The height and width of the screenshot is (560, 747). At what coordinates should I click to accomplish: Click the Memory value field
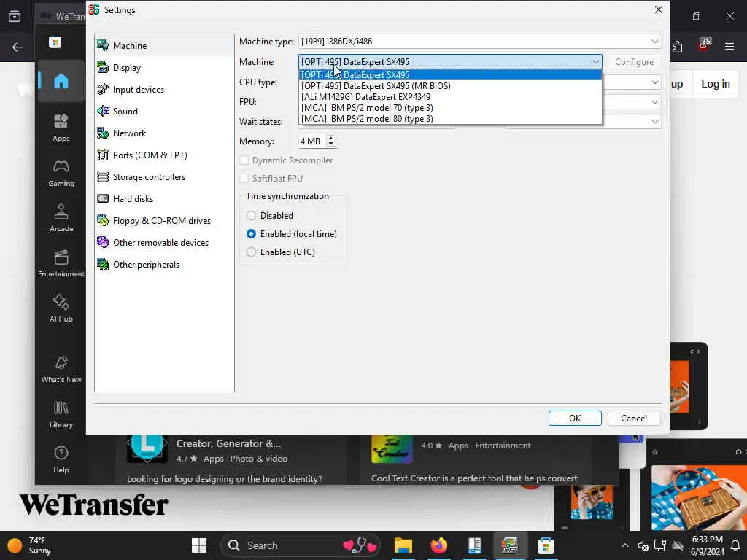coord(312,141)
